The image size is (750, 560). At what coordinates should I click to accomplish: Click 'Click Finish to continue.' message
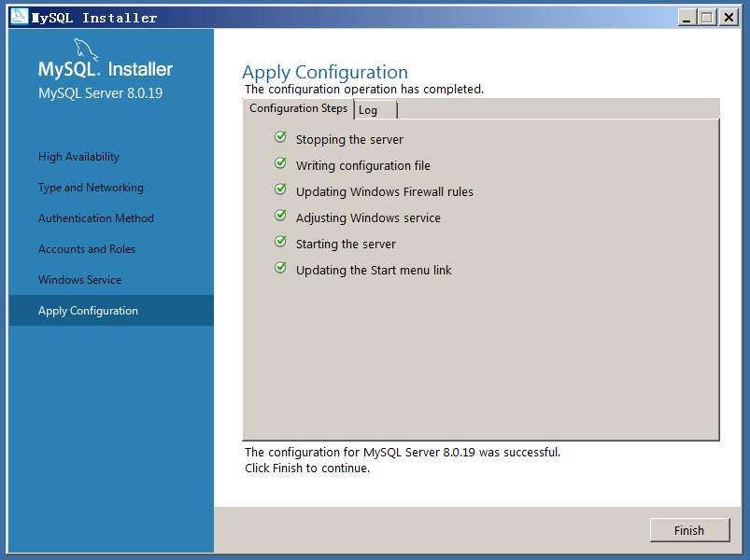pos(307,469)
